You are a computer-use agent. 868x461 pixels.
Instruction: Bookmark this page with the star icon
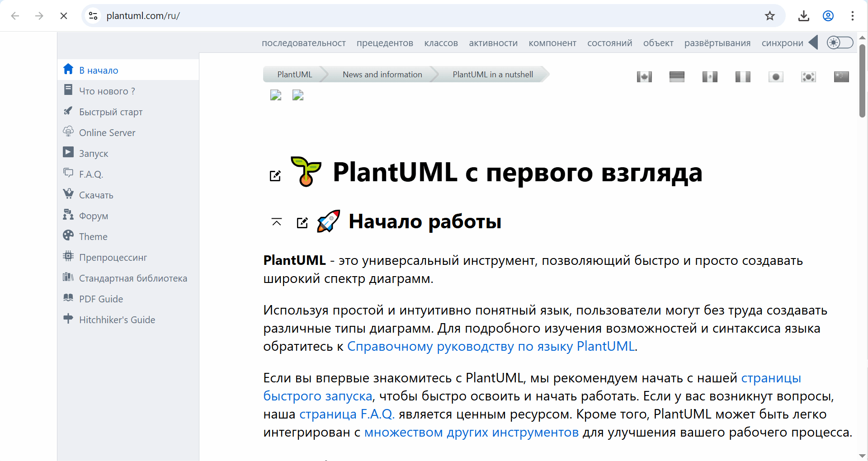point(769,16)
